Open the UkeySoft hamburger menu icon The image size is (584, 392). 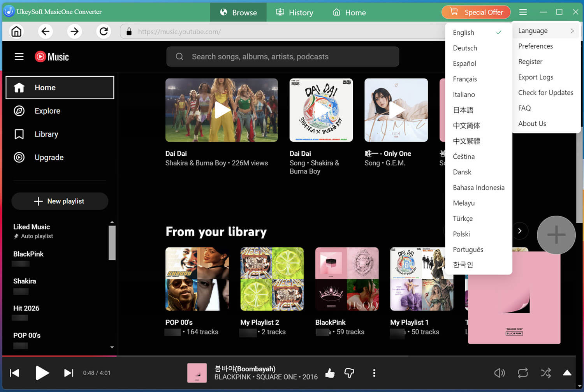523,12
